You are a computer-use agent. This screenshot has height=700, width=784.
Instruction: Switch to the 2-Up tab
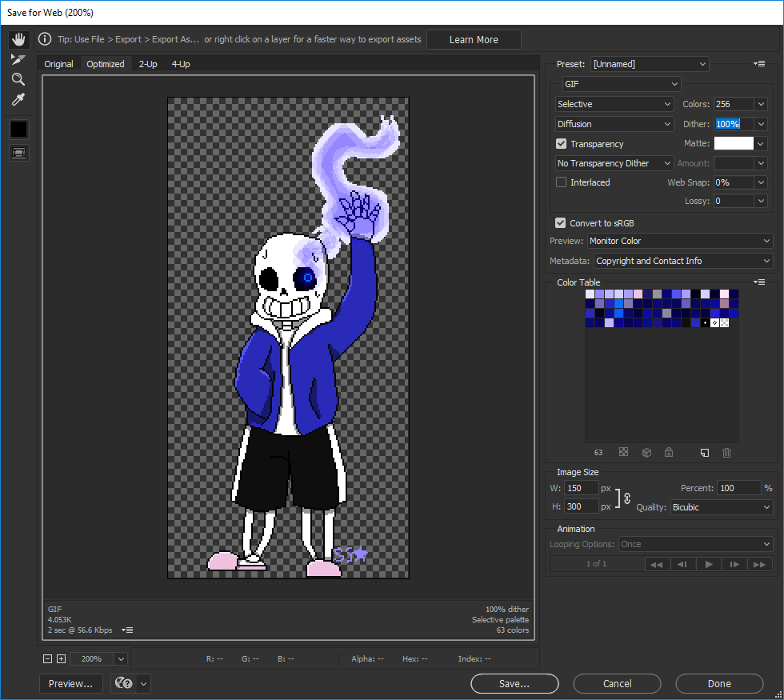pos(148,64)
